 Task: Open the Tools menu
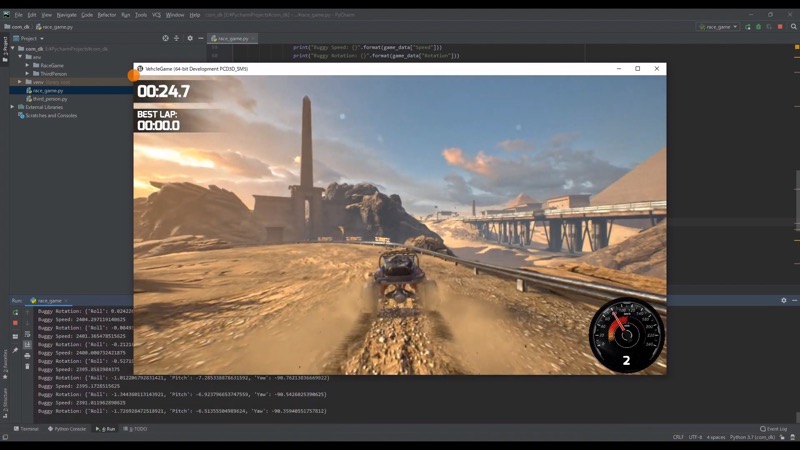(141, 15)
